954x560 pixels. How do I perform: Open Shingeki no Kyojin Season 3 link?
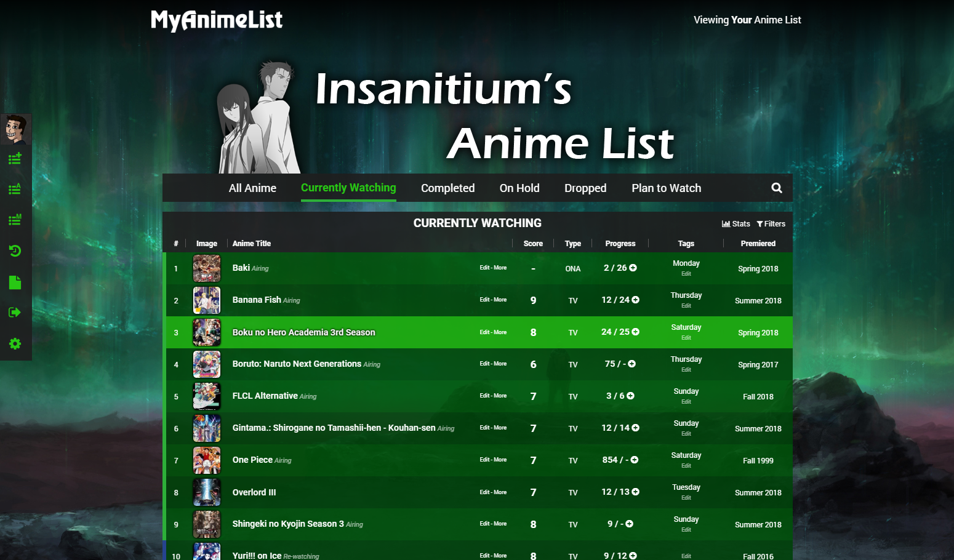tap(288, 524)
